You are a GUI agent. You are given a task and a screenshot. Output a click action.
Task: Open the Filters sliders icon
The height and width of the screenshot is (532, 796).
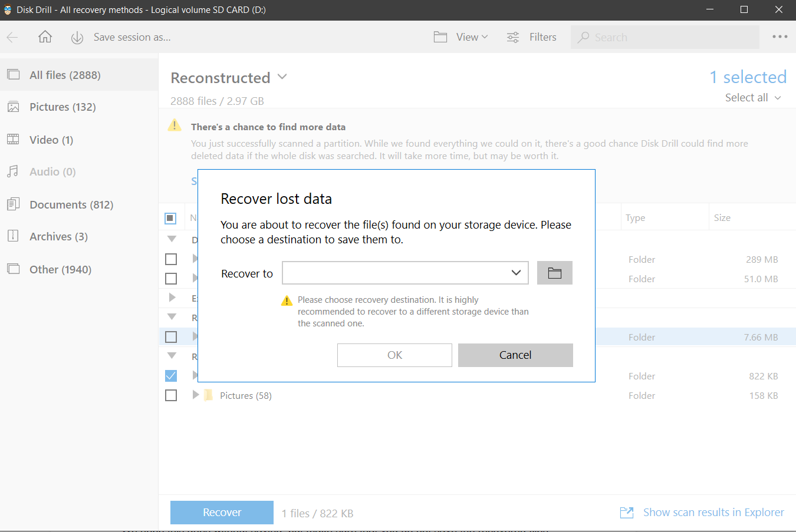(x=513, y=37)
